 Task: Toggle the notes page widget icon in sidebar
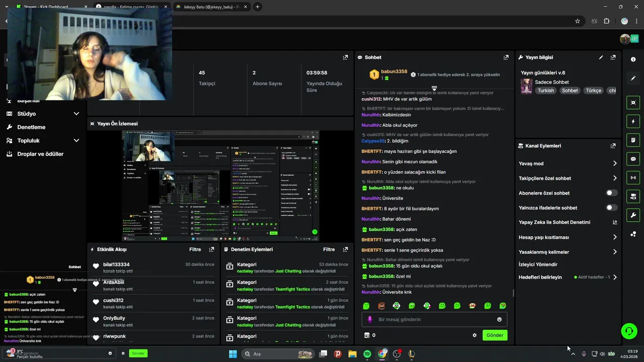(633, 140)
